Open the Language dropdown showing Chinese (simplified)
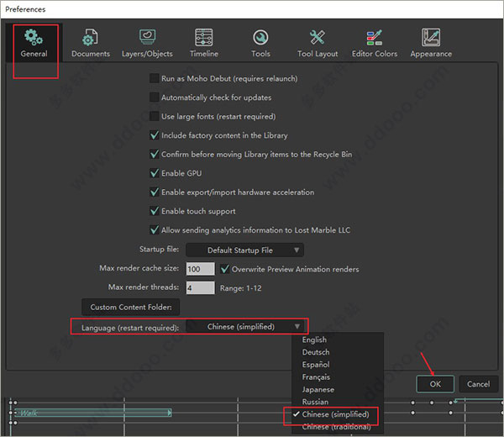 [x=245, y=327]
